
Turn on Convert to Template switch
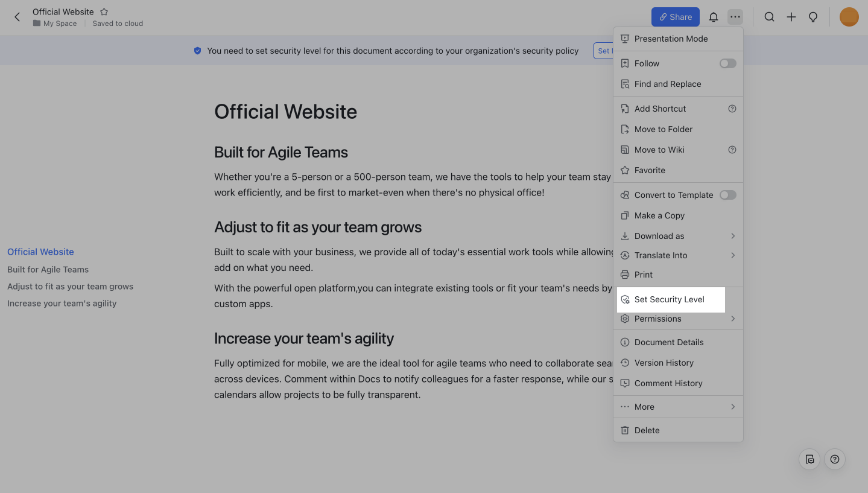tap(727, 195)
